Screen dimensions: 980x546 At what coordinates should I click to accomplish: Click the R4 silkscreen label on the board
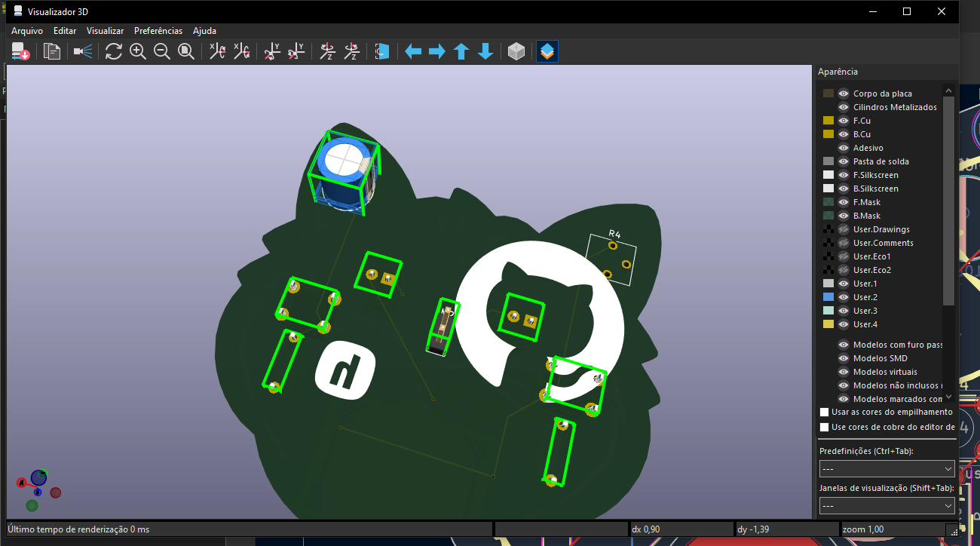614,233
